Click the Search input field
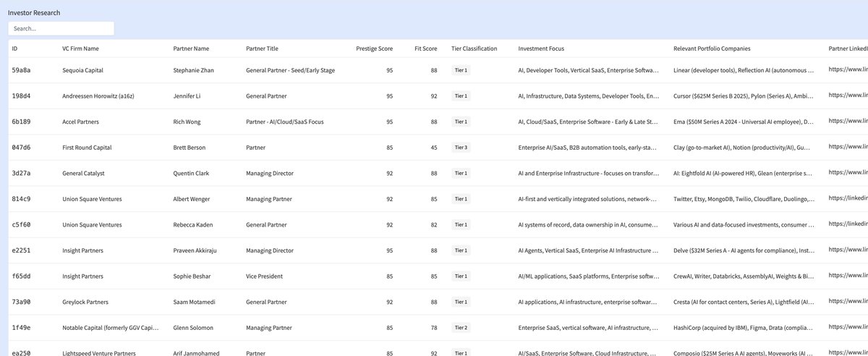Viewport: 868px width, 356px height. pos(61,28)
